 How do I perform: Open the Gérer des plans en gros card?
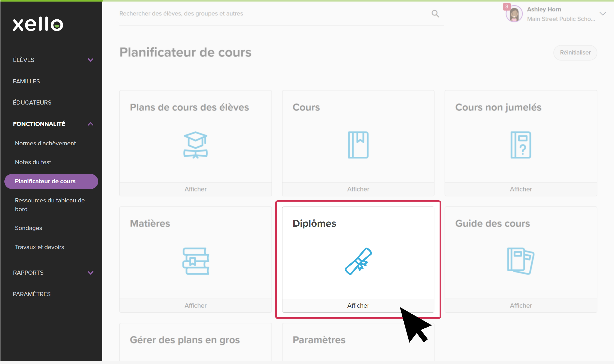click(x=196, y=342)
